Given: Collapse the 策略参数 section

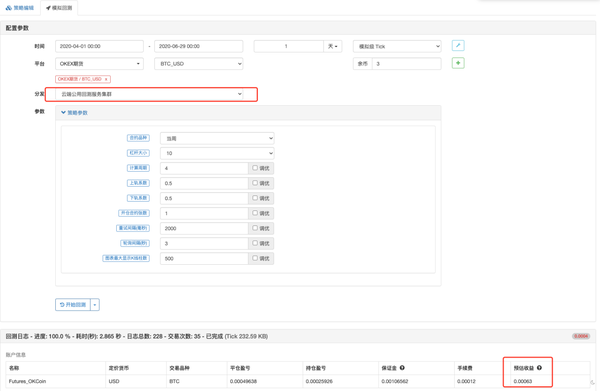Looking at the screenshot, I should 74,112.
